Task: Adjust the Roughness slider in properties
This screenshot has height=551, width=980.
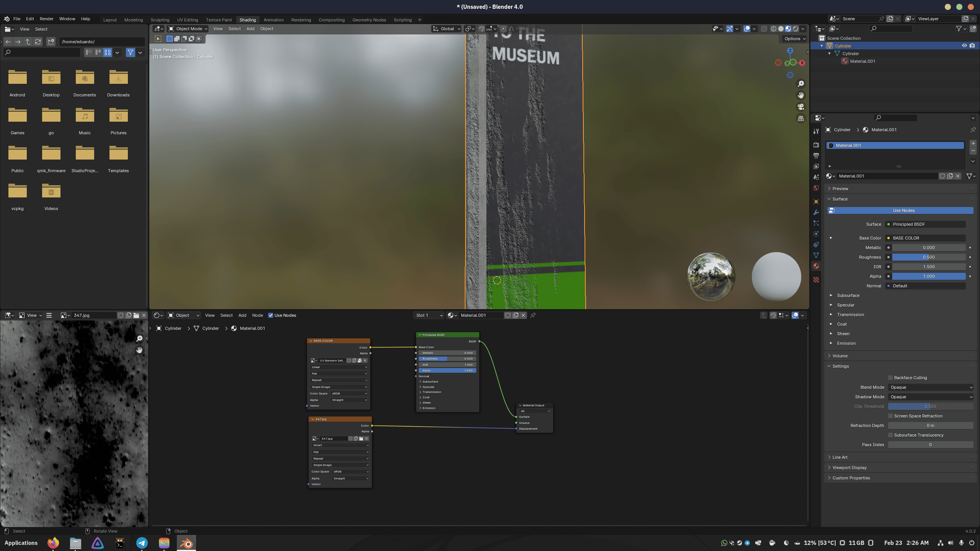Action: tap(928, 257)
